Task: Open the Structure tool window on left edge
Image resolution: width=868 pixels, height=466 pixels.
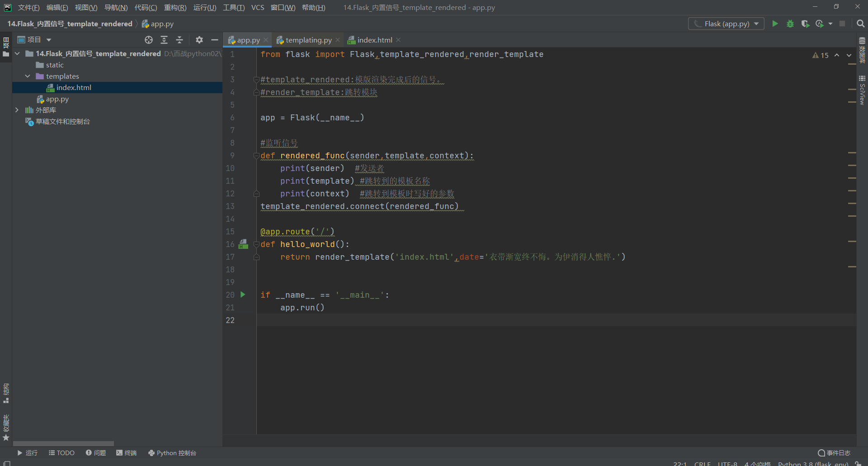Action: tap(6, 393)
